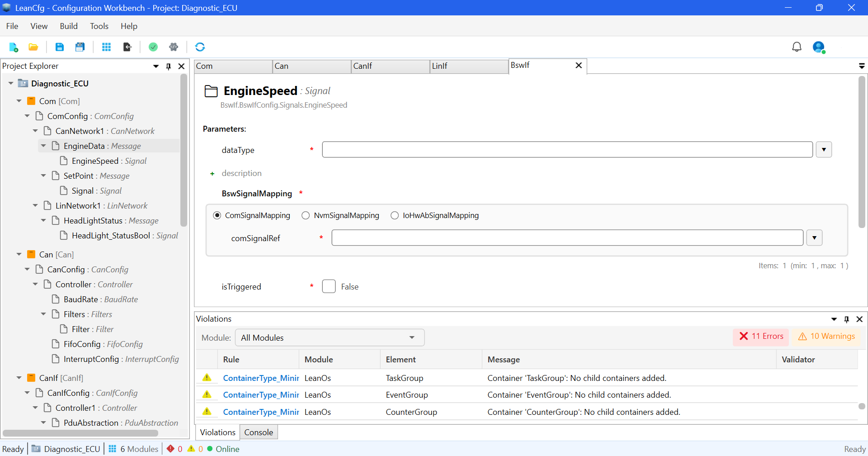
Task: Click the refresh sync icon
Action: [200, 47]
